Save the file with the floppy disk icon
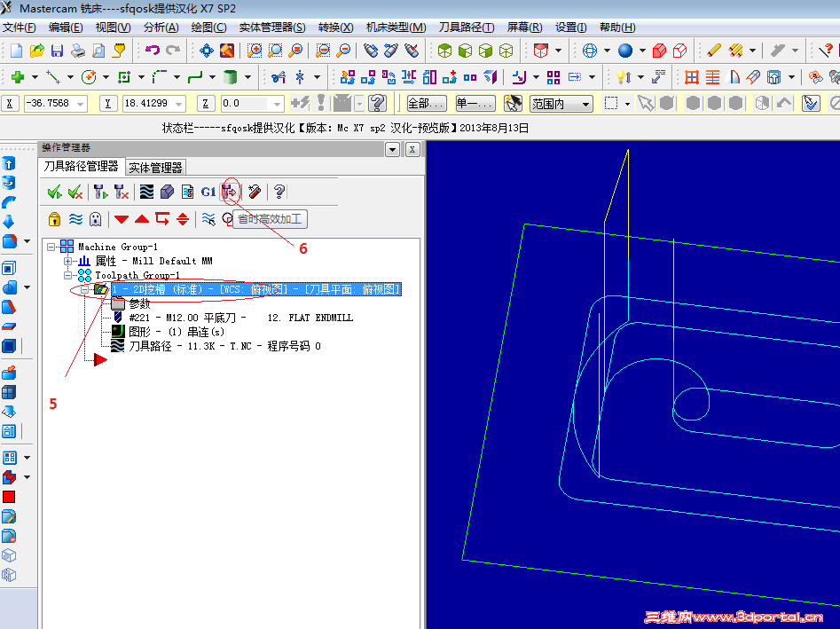Screen dimensions: 840x629 (57, 51)
